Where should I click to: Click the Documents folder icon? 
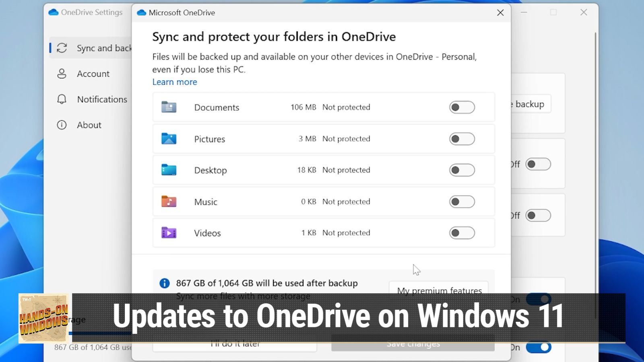point(169,107)
